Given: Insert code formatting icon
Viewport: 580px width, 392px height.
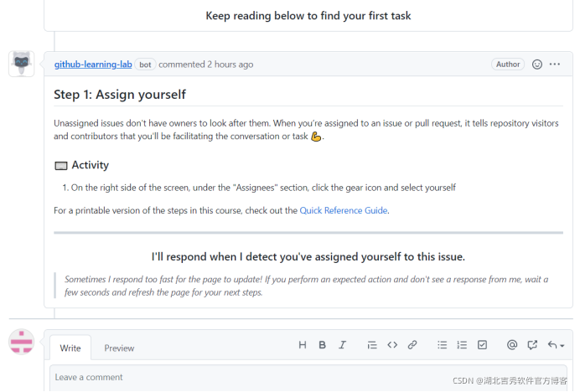Looking at the screenshot, I should pyautogui.click(x=392, y=345).
